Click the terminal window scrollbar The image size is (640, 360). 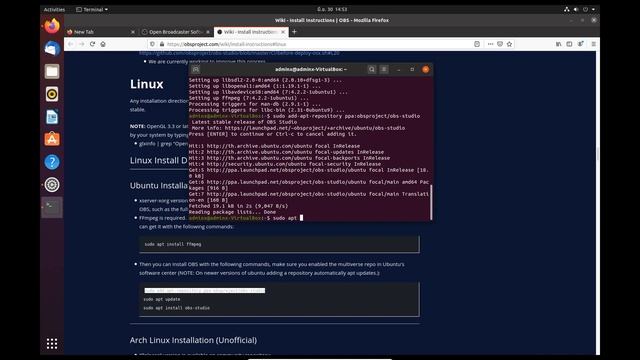[431, 202]
